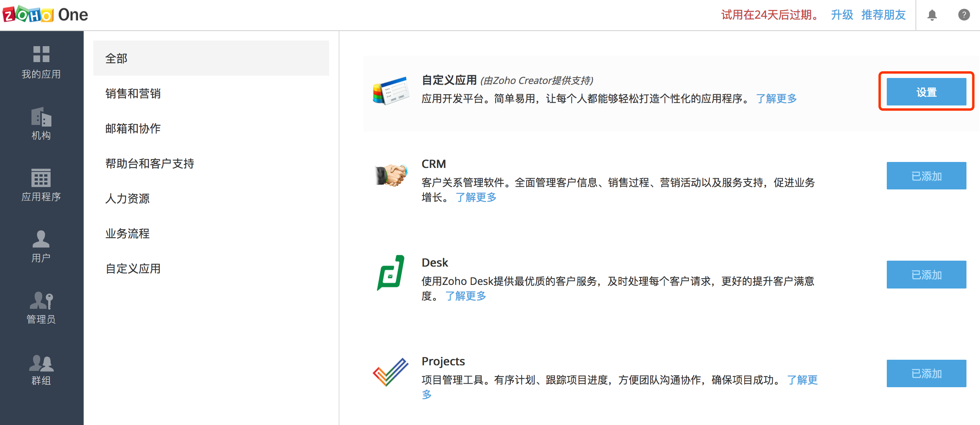This screenshot has height=425, width=980.
Task: Click the 升级 link
Action: pyautogui.click(x=842, y=15)
